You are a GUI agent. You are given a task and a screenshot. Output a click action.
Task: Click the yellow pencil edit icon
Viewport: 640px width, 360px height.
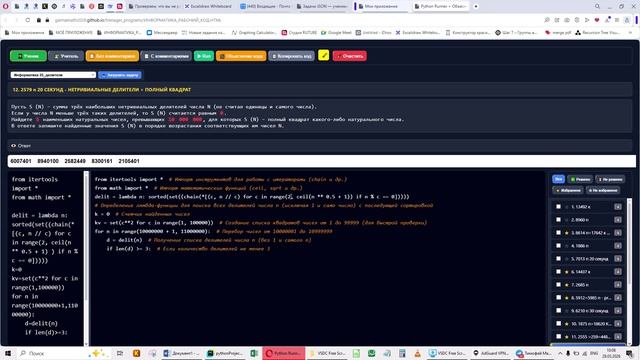[x=324, y=55]
